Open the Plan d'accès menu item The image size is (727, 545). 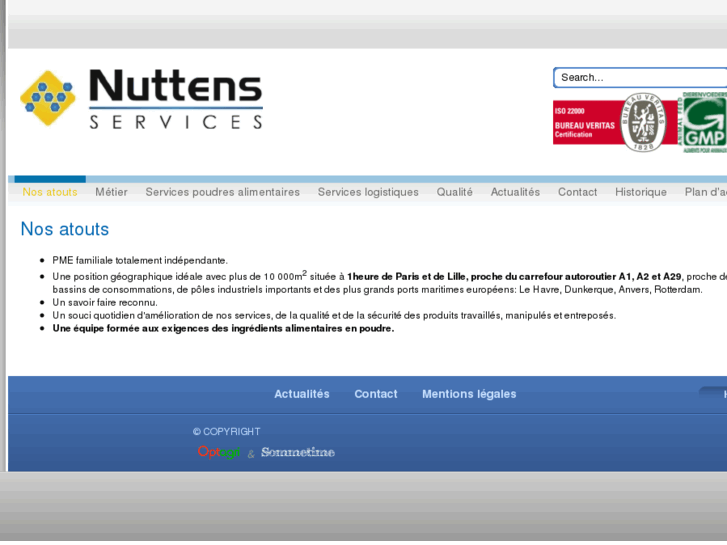pyautogui.click(x=706, y=192)
